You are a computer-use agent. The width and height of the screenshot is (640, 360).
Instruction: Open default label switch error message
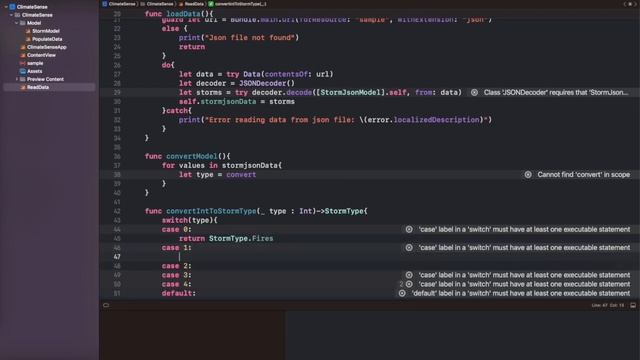point(521,293)
